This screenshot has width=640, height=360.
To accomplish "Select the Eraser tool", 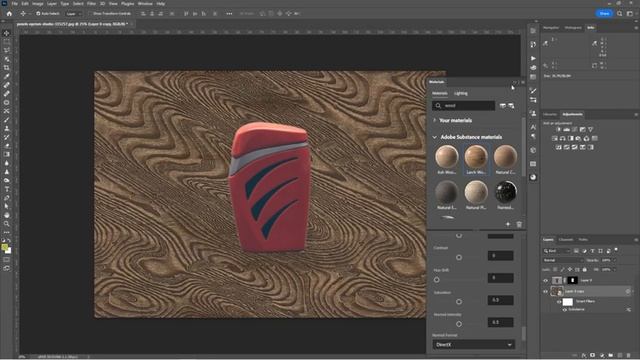I will coord(7,145).
